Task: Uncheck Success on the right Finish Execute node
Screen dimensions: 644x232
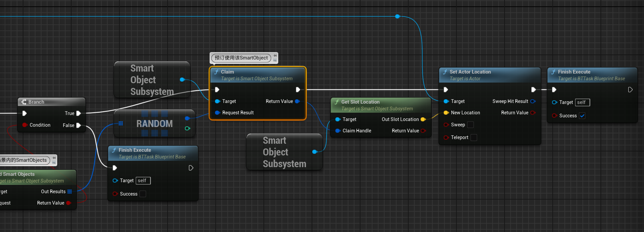Action: click(x=582, y=116)
